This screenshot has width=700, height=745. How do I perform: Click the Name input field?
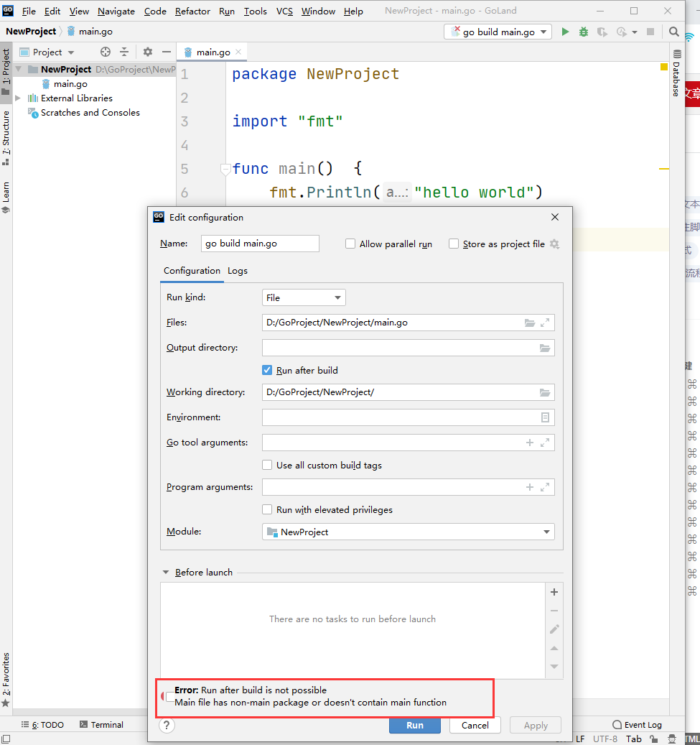(260, 244)
